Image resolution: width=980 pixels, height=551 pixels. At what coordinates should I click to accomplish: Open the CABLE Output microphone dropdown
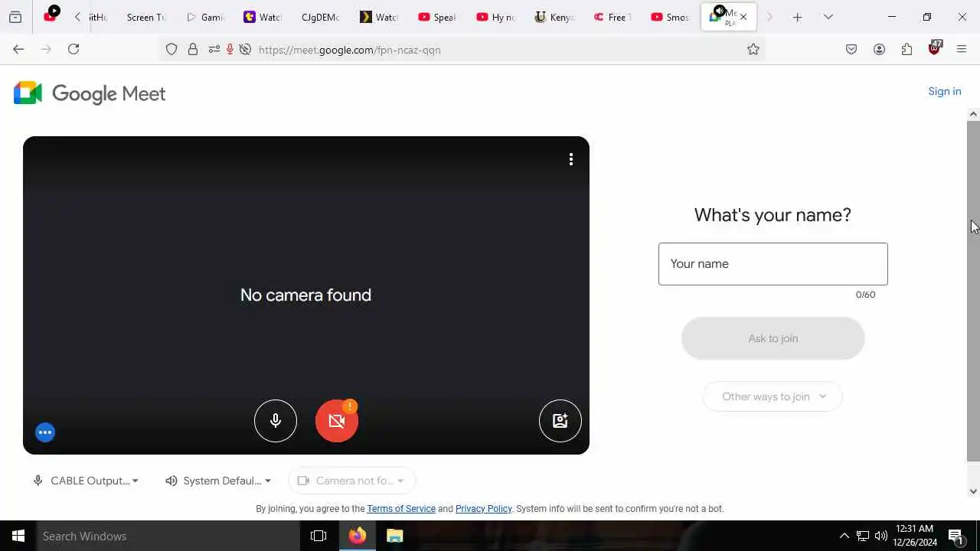(x=86, y=481)
